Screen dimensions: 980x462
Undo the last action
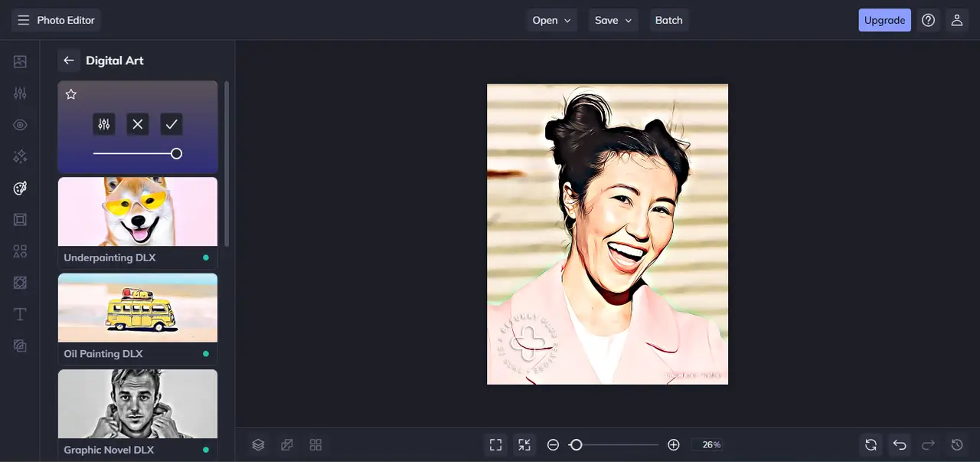coord(900,444)
